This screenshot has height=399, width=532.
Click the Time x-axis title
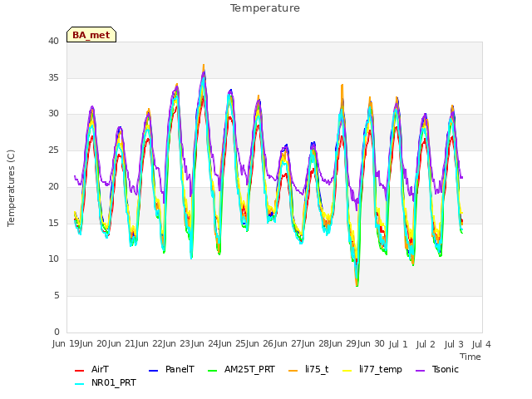[470, 357]
